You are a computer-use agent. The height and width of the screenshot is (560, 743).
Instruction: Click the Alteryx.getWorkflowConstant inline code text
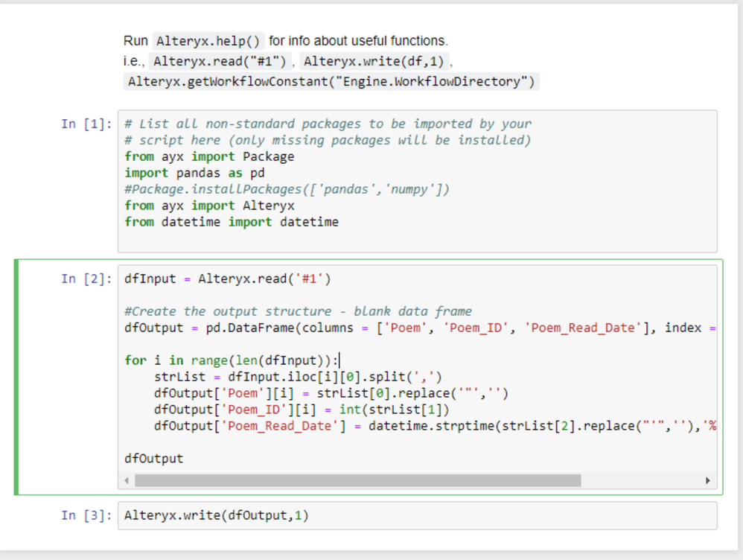click(331, 82)
